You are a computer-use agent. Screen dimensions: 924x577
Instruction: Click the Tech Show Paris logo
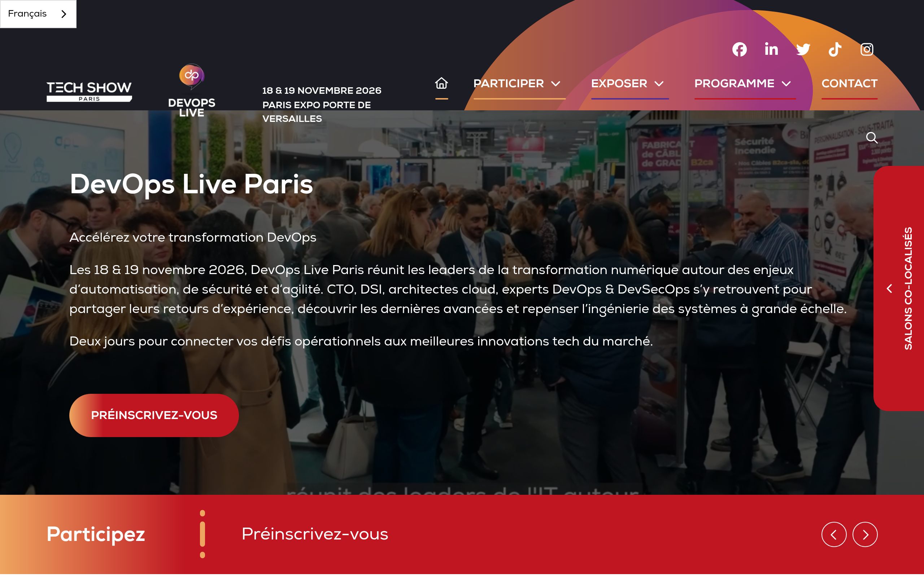point(90,92)
